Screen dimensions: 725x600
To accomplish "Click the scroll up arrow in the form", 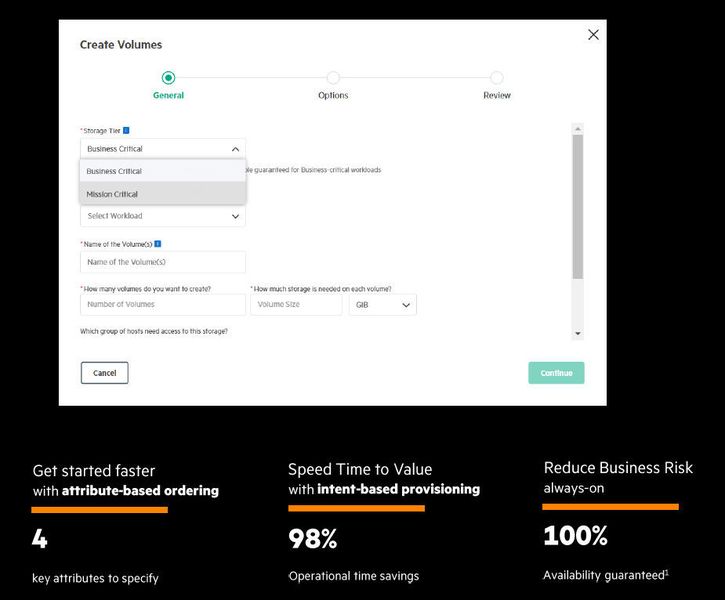I will click(x=577, y=128).
